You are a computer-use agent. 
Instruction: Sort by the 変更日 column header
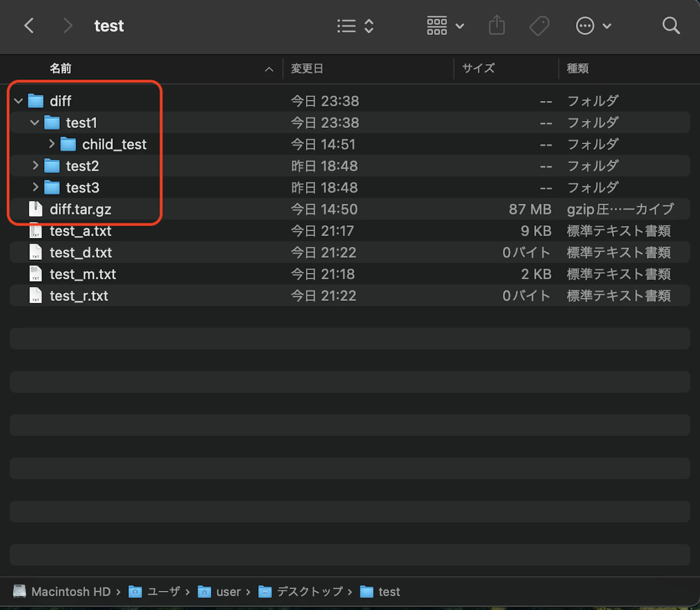coord(307,69)
